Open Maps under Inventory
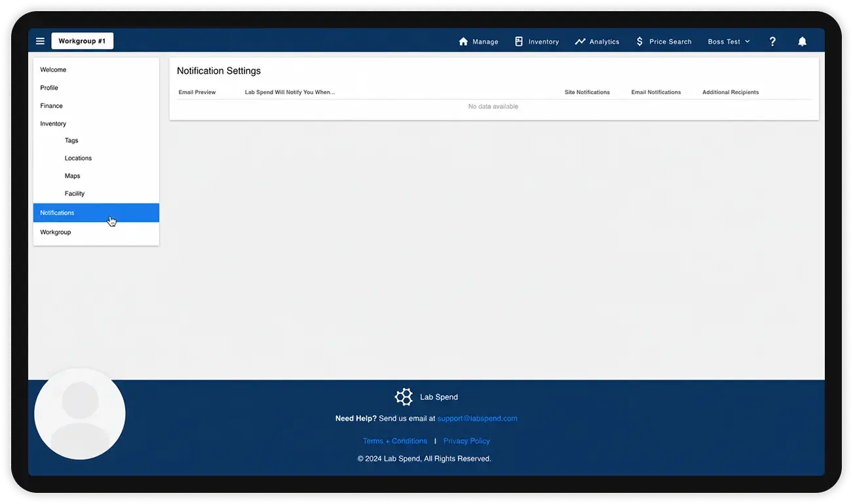 click(73, 175)
